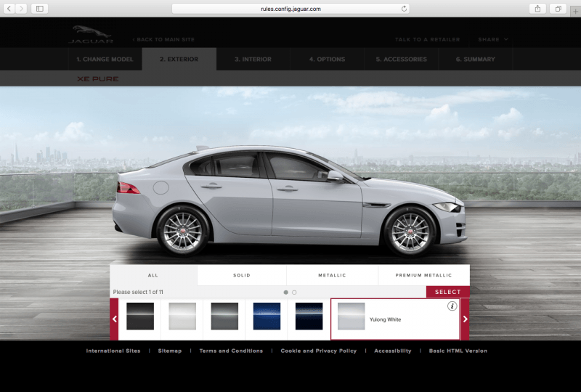
Task: Open the 1. Change Model step
Action: tap(105, 59)
